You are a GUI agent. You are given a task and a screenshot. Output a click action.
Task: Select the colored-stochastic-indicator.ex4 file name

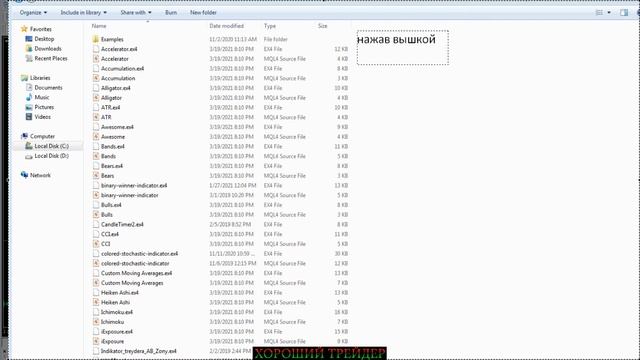[x=140, y=253]
